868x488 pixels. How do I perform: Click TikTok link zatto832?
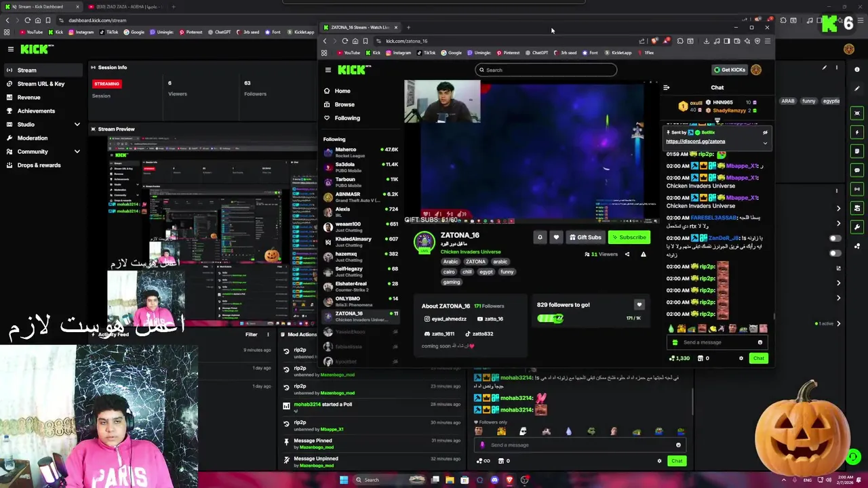point(479,334)
